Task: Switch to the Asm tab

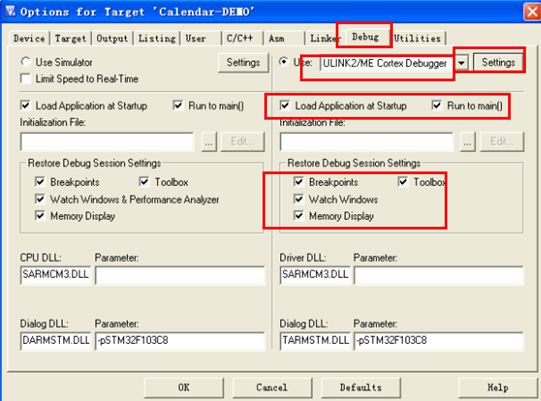Action: pyautogui.click(x=277, y=38)
